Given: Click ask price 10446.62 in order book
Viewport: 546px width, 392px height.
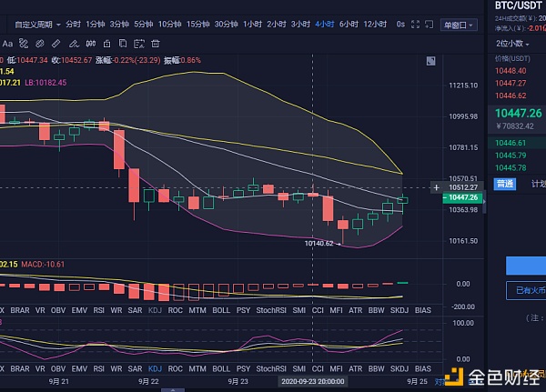Looking at the screenshot, I should click(x=511, y=95).
